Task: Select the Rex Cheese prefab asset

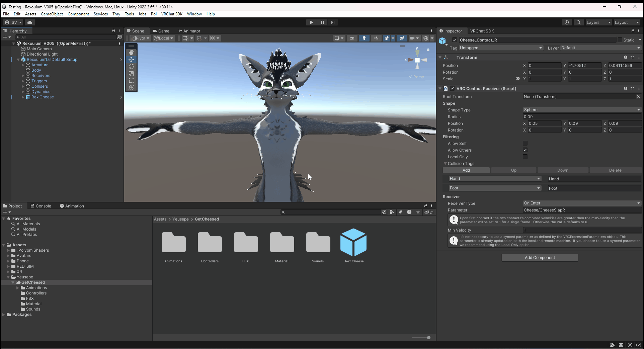Action: (354, 246)
